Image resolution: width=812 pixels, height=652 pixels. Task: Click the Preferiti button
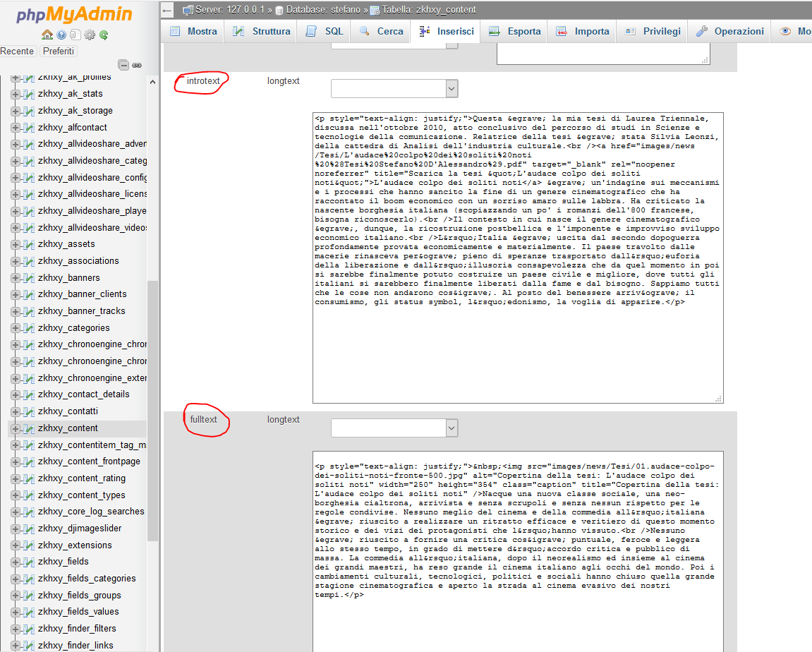(59, 52)
